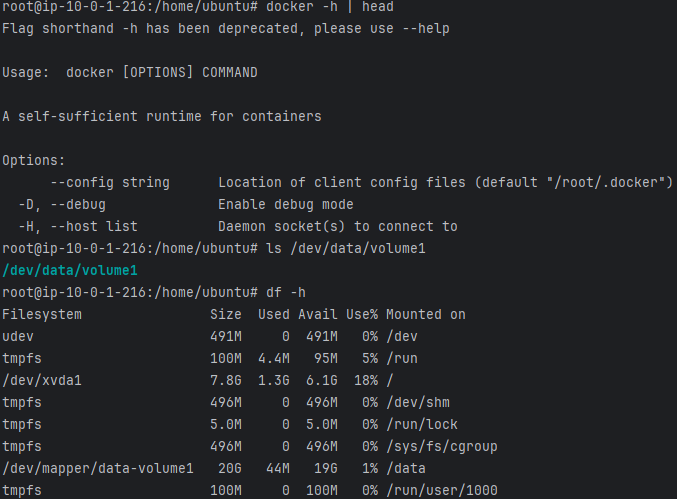Click the /dev/mapper/data-volume1 filesystem entry

[x=98, y=469]
